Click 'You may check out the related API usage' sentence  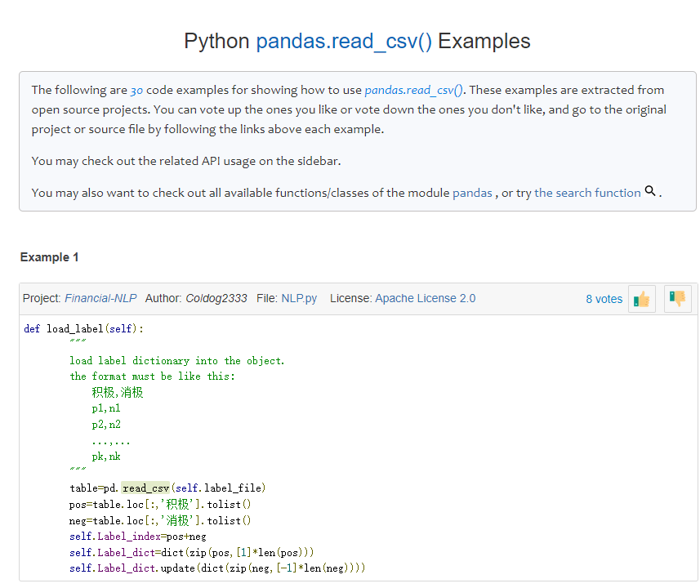click(186, 161)
